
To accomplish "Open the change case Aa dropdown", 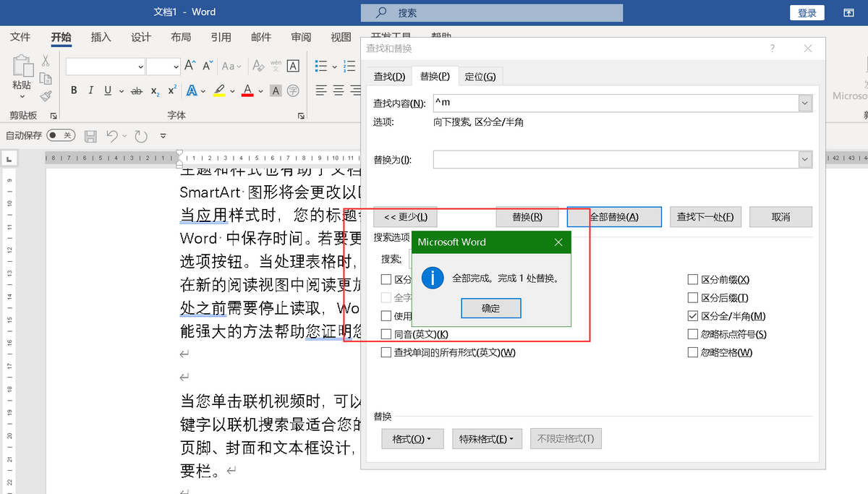I will click(232, 66).
